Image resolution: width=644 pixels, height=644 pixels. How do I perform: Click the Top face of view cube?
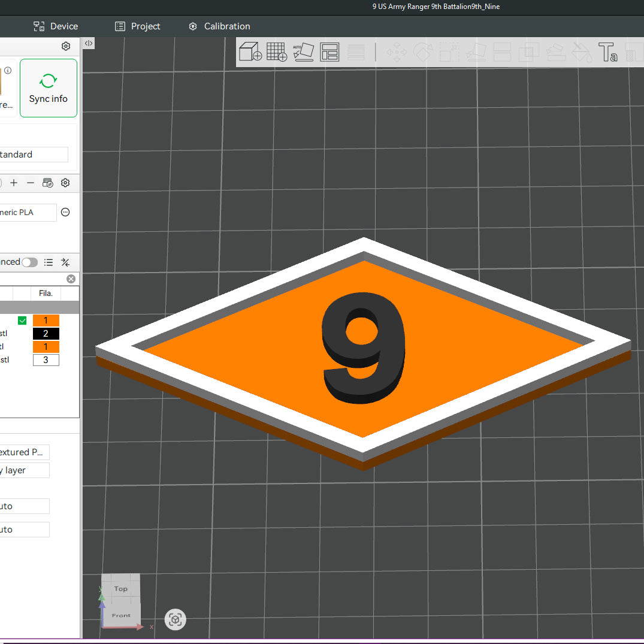click(121, 588)
